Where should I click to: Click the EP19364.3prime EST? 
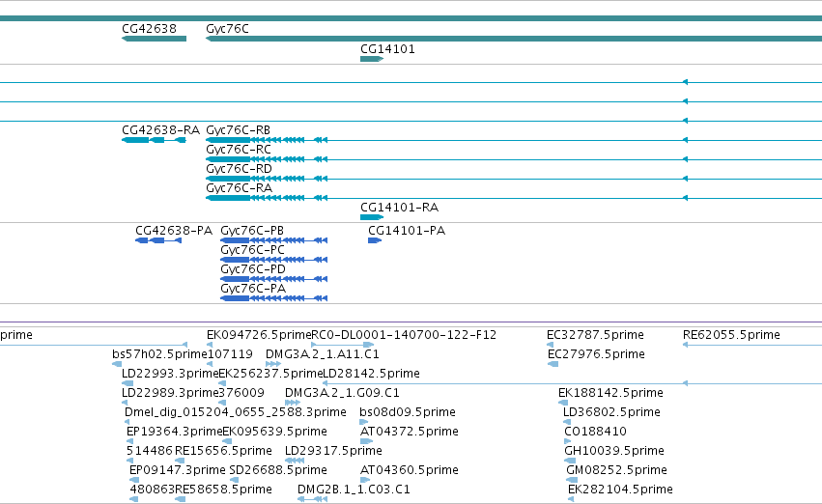tap(130, 441)
